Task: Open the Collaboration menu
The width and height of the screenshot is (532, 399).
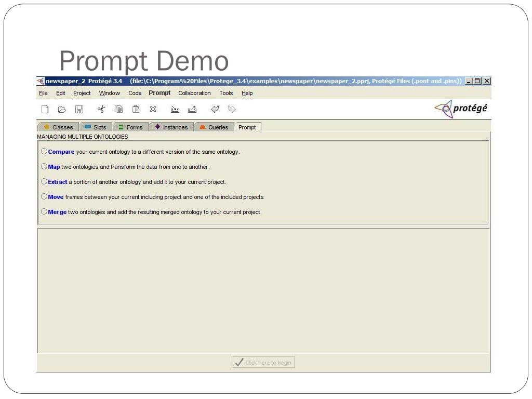Action: (x=194, y=93)
